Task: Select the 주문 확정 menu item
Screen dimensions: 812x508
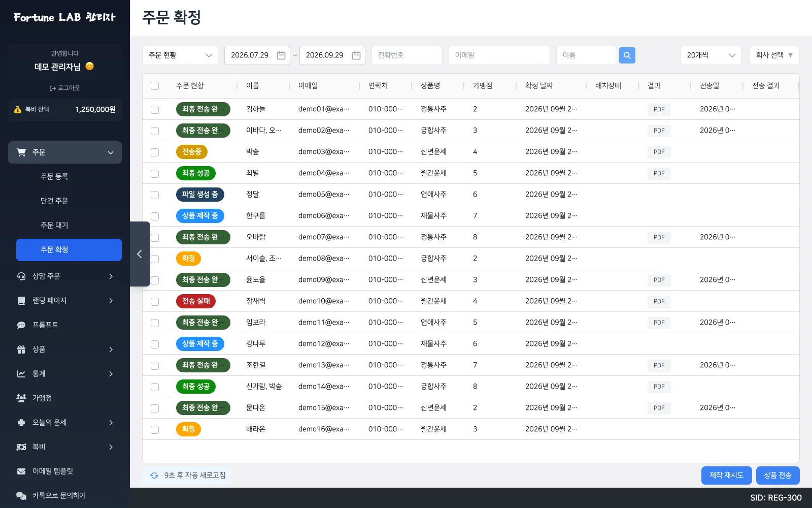Action: (x=69, y=250)
